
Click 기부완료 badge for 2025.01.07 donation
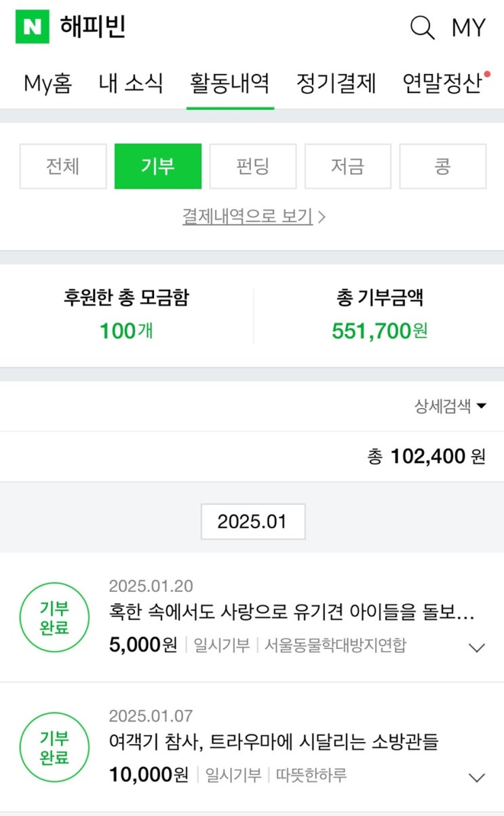click(x=54, y=747)
